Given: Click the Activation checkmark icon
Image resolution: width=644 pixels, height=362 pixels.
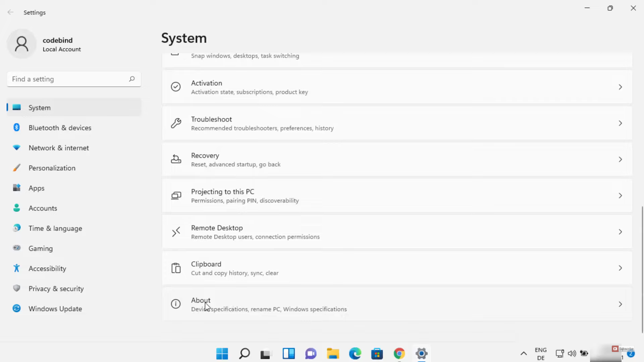Looking at the screenshot, I should click(x=176, y=87).
